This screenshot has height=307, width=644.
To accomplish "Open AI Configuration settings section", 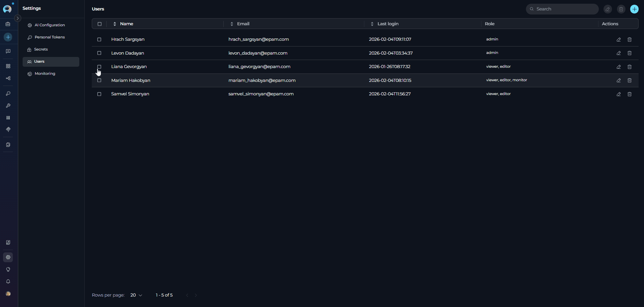I will click(50, 25).
